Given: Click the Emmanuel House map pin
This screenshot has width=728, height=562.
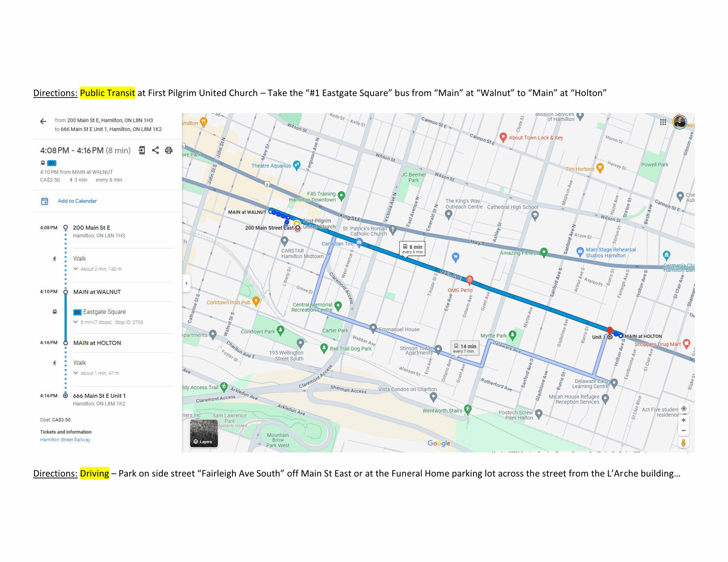Looking at the screenshot, I should [373, 328].
